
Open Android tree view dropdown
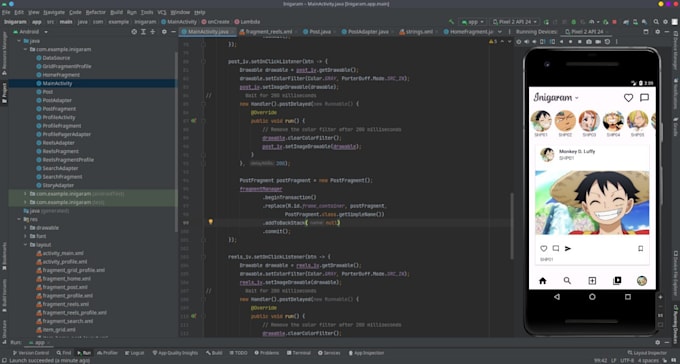tap(46, 32)
